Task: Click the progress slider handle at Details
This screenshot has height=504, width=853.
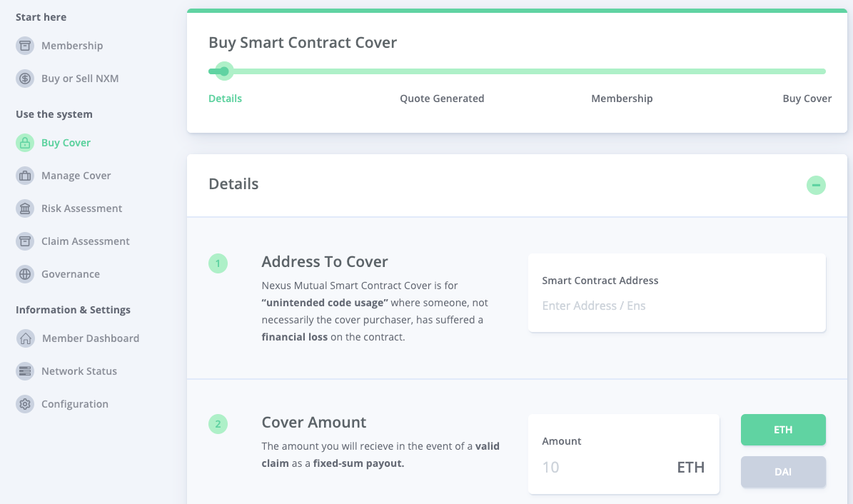Action: [x=224, y=71]
